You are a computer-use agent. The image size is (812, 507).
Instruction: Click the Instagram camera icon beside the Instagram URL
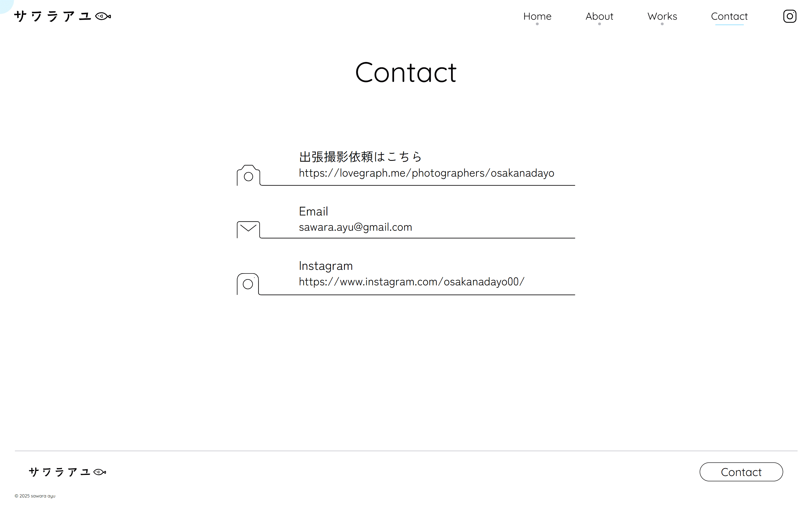[x=248, y=284]
